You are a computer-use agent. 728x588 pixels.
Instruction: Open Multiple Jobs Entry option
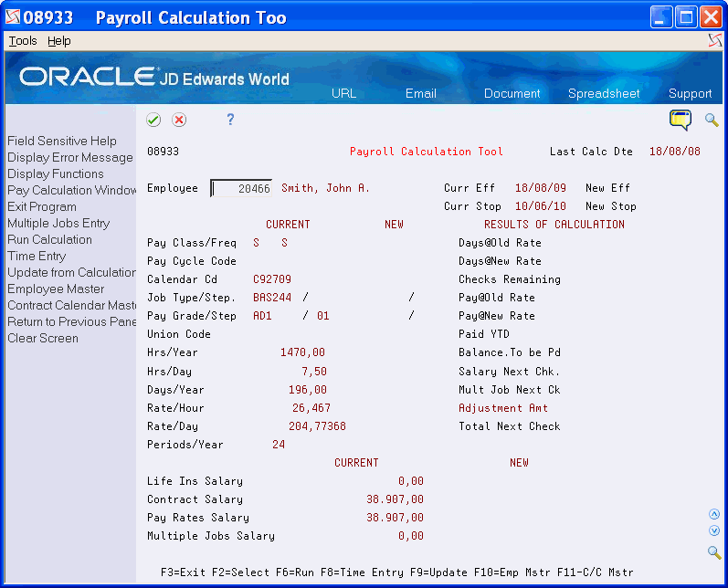(x=58, y=223)
